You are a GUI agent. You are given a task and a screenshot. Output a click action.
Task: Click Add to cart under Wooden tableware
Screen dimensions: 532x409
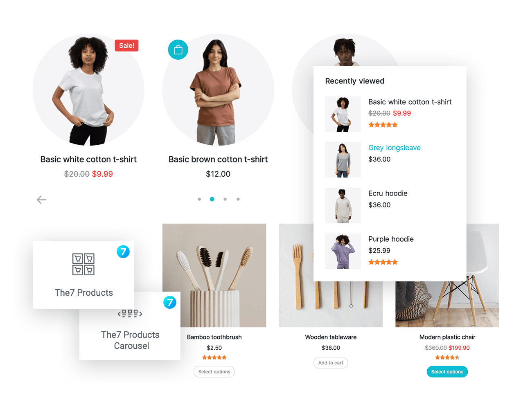pyautogui.click(x=331, y=363)
